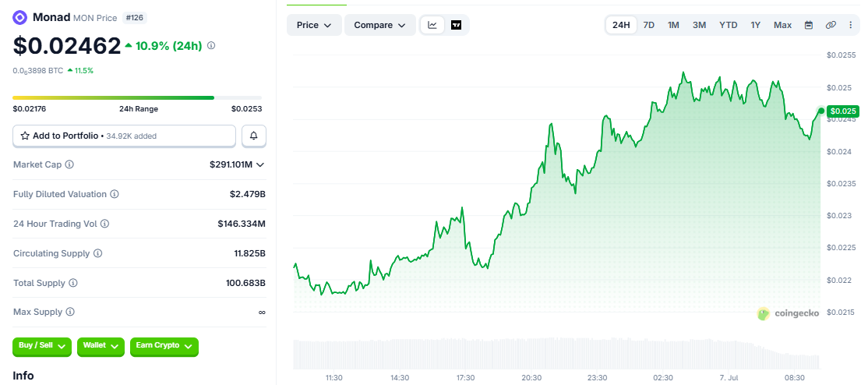
Task: Open the Buy / Sell dropdown
Action: 42,346
